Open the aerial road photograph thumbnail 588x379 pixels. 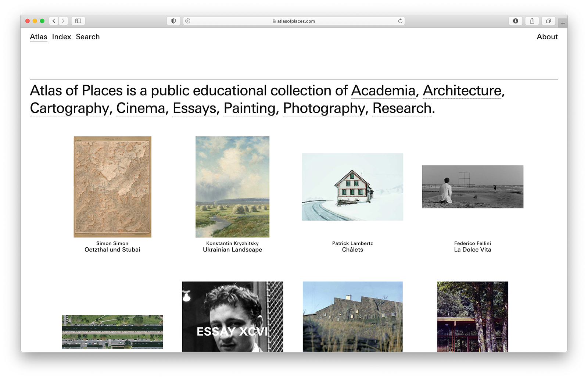[x=112, y=332]
